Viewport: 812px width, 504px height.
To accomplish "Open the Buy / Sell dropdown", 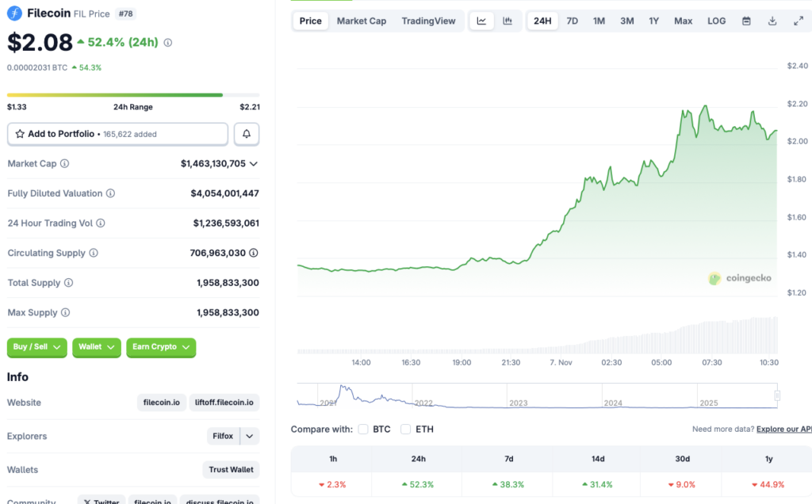I will (x=36, y=347).
